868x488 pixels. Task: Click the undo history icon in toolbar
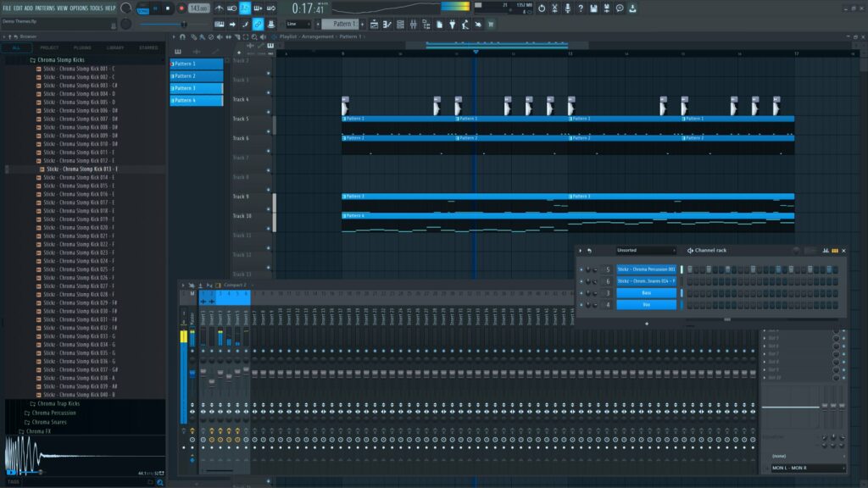pos(542,8)
